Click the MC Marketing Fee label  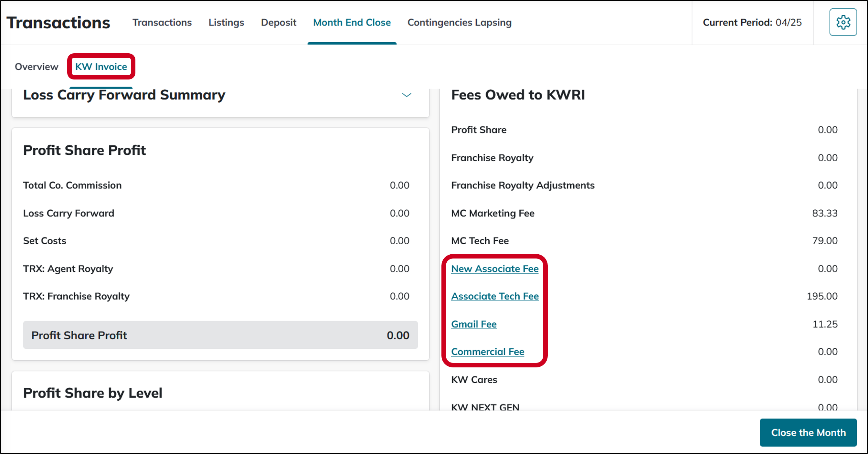click(x=492, y=213)
